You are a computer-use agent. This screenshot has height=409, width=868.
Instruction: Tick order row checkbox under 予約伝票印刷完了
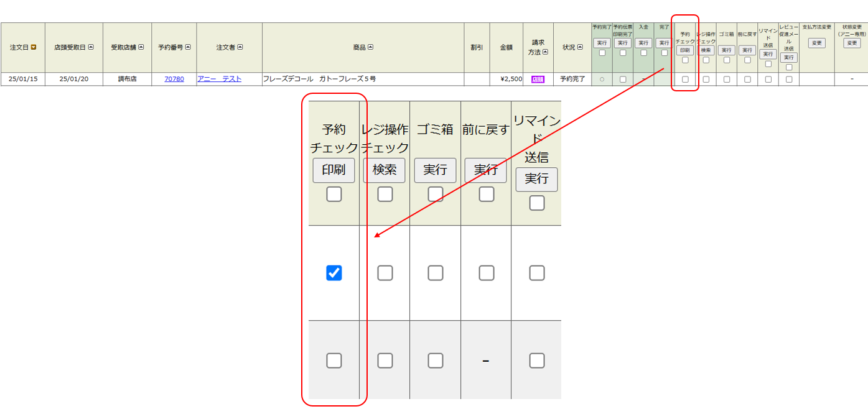click(623, 80)
